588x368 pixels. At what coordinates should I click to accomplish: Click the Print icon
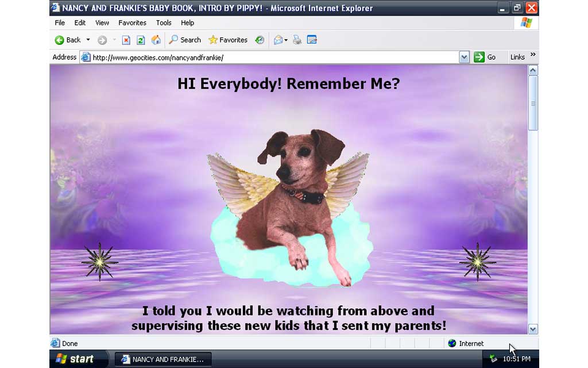pyautogui.click(x=297, y=40)
